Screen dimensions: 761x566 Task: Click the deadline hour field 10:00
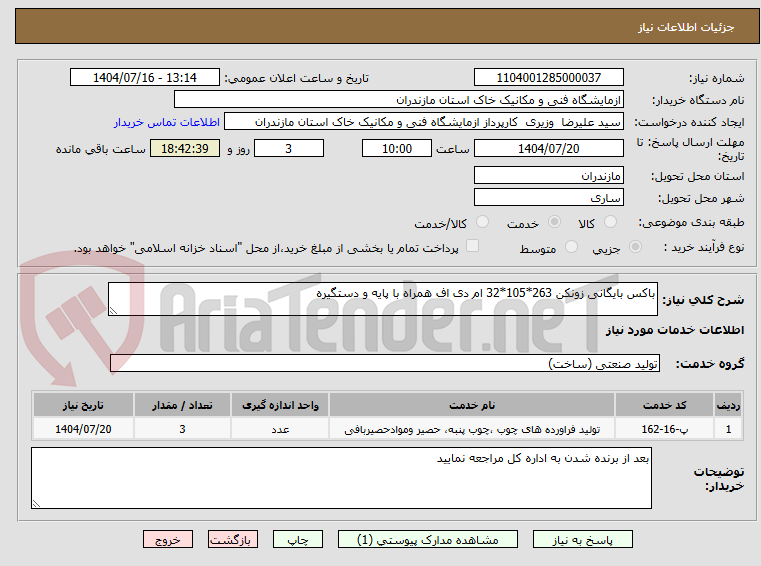pyautogui.click(x=397, y=149)
